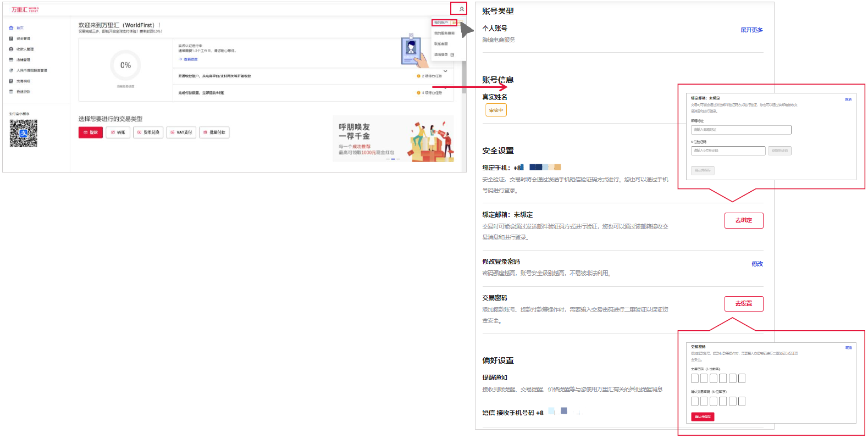Cancel the 交易密码 popup form
This screenshot has height=439, width=868.
tap(848, 348)
